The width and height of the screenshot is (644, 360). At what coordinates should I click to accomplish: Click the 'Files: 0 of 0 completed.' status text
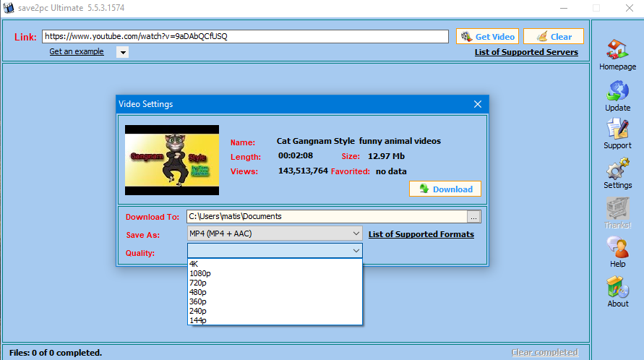pyautogui.click(x=56, y=353)
